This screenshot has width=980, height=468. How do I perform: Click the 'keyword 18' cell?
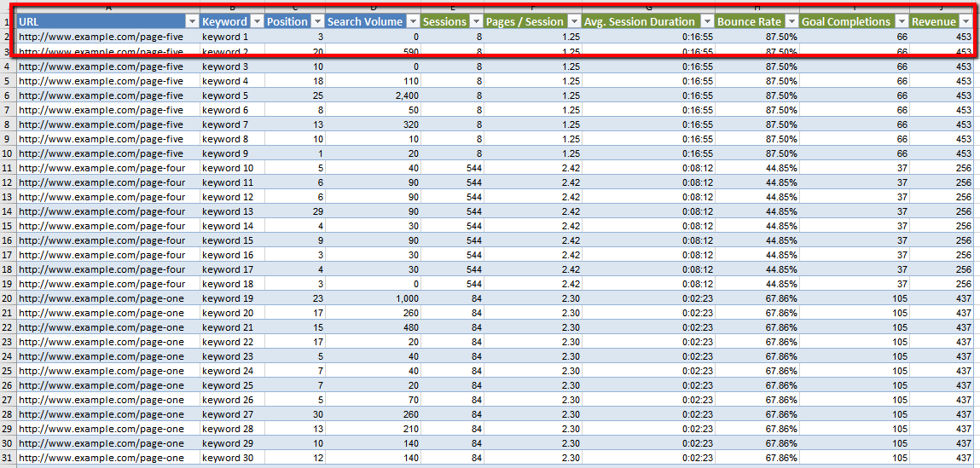pyautogui.click(x=232, y=284)
